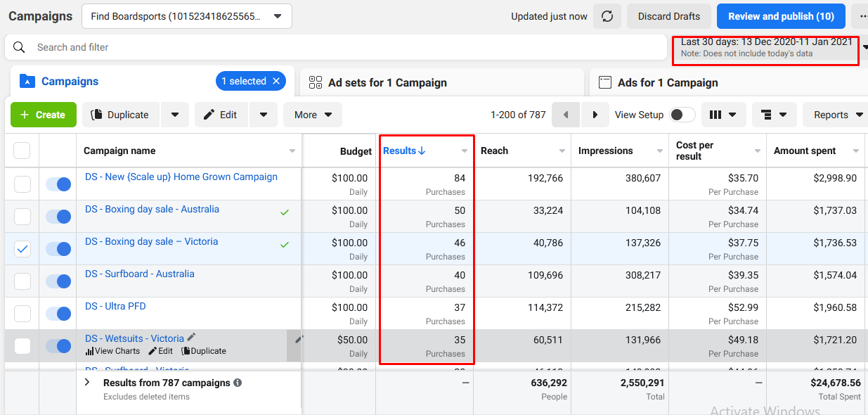Click View Charts under Wetsuits campaign
Viewport: 868px width, 415px height.
[112, 351]
